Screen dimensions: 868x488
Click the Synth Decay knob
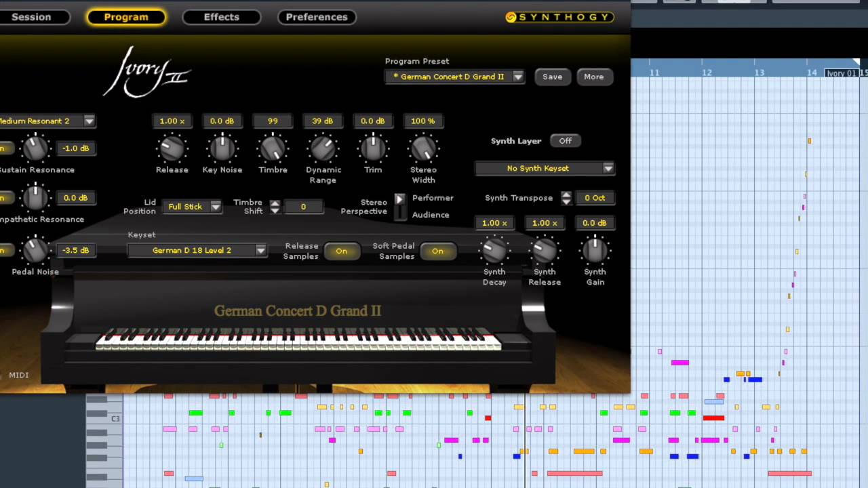pyautogui.click(x=494, y=250)
